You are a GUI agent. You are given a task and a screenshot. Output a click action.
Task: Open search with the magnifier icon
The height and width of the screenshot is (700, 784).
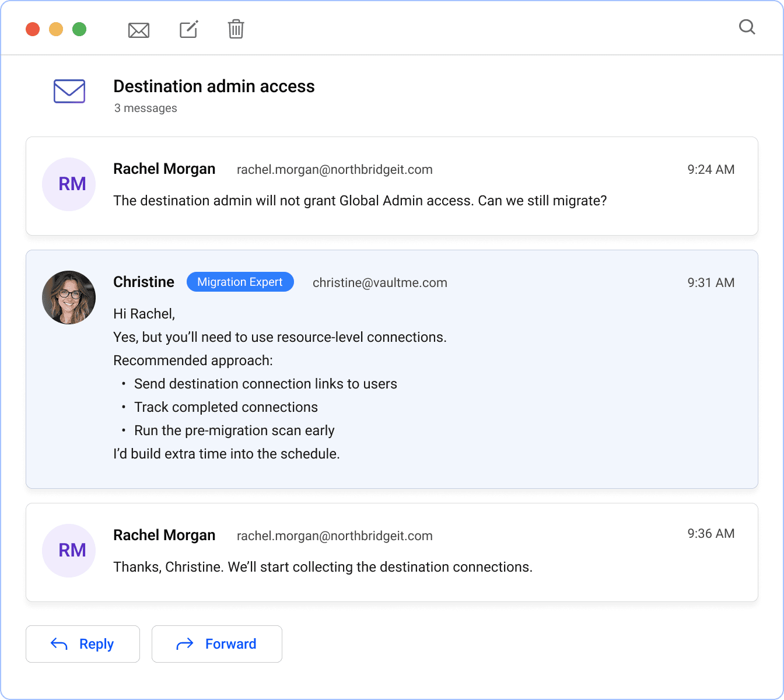pyautogui.click(x=747, y=27)
